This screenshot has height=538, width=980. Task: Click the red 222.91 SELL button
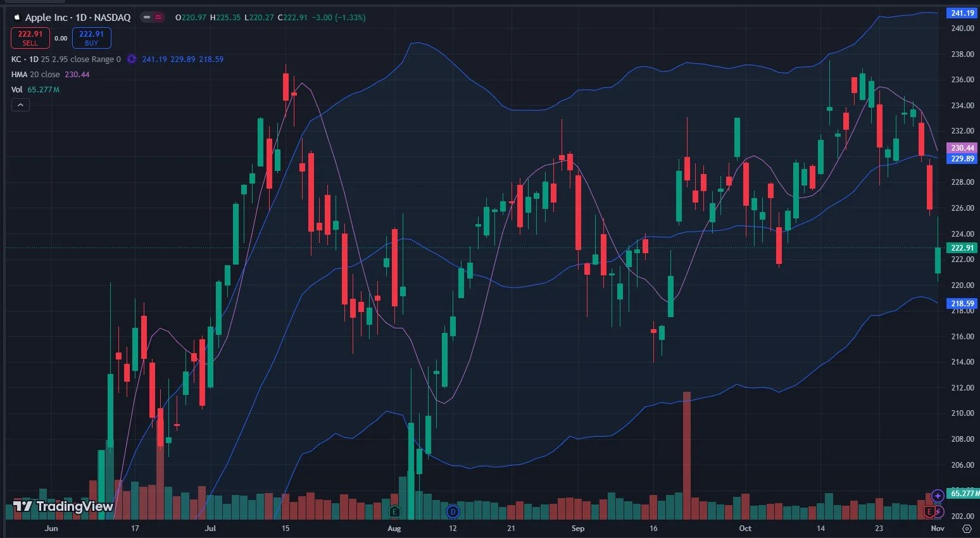pyautogui.click(x=30, y=38)
